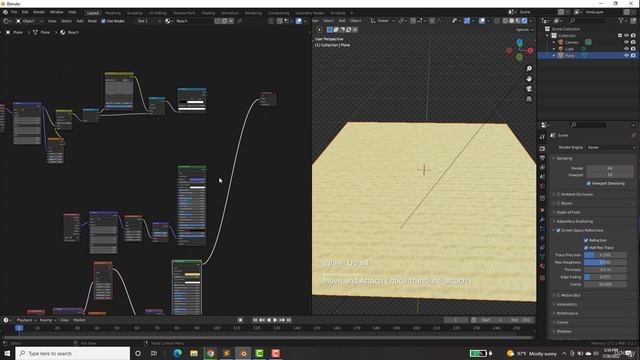This screenshot has height=360, width=640.
Task: Open the viewport Options dropdown
Action: tap(524, 30)
